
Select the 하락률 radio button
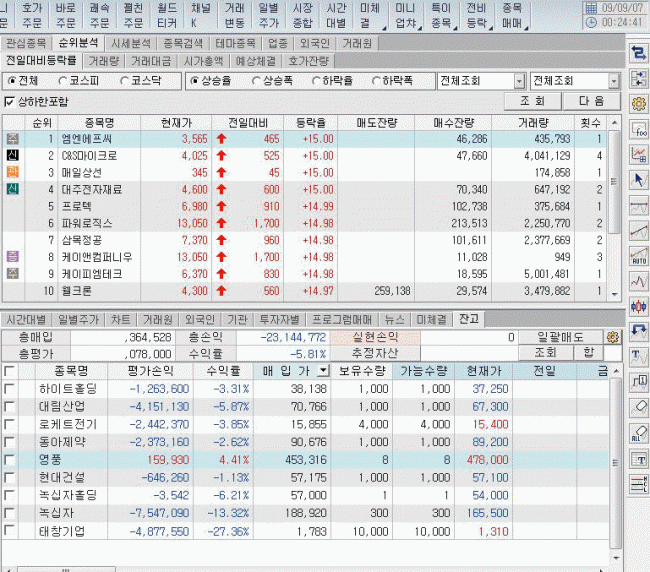point(318,80)
